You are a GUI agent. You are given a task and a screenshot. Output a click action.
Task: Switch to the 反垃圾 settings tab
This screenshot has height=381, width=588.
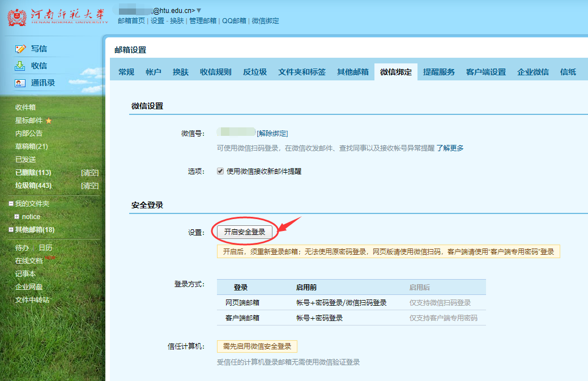coord(255,72)
